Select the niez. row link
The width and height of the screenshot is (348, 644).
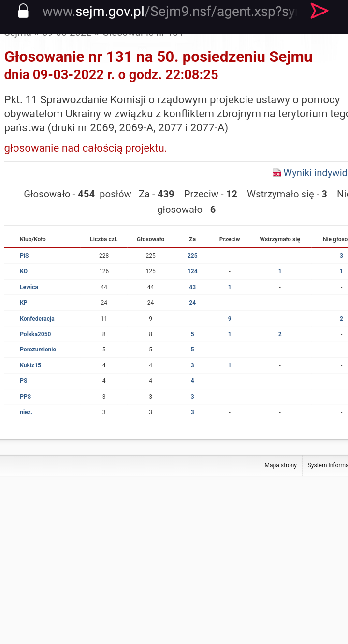(x=26, y=412)
